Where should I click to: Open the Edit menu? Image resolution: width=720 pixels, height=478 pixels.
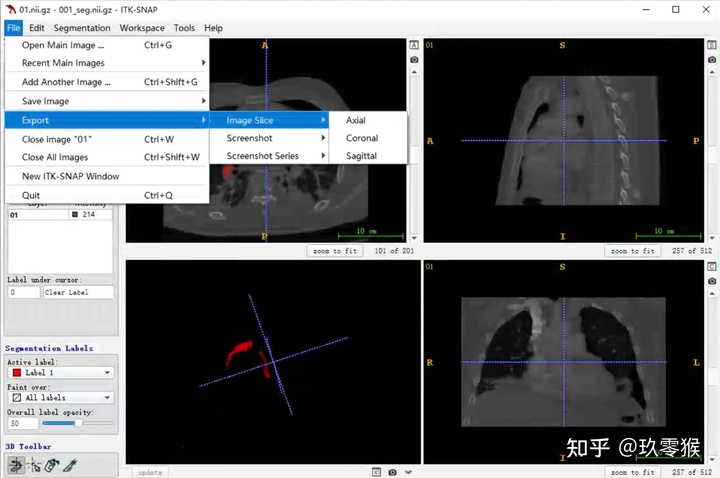[x=37, y=28]
